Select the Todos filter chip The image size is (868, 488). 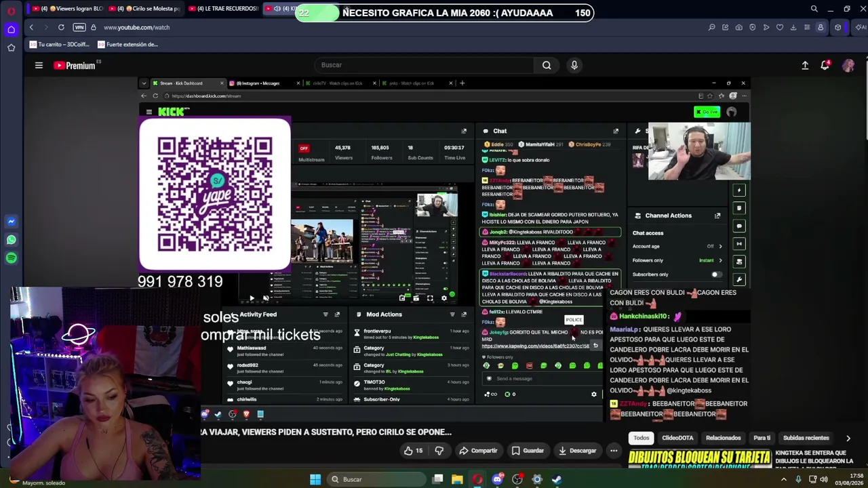click(x=642, y=439)
